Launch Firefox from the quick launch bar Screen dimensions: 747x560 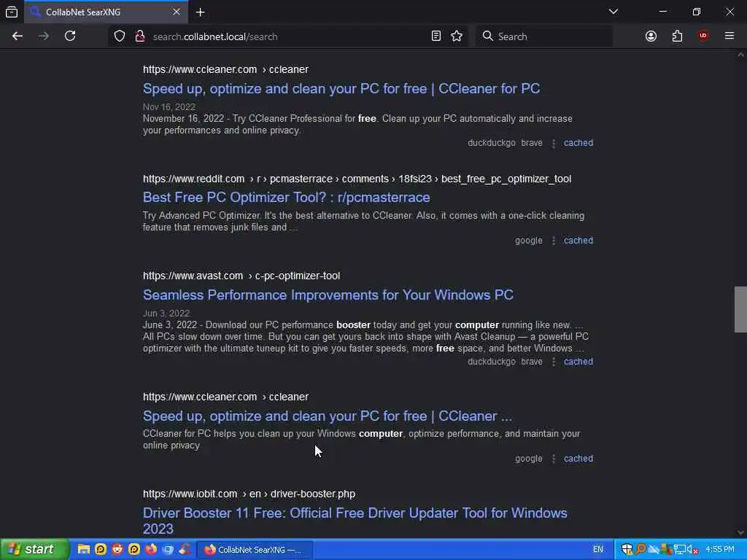(x=151, y=550)
